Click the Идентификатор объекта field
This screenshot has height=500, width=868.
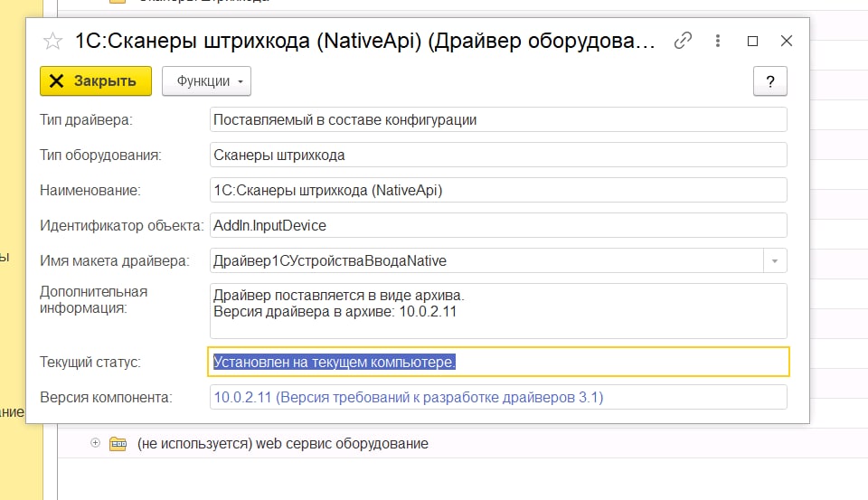[497, 225]
